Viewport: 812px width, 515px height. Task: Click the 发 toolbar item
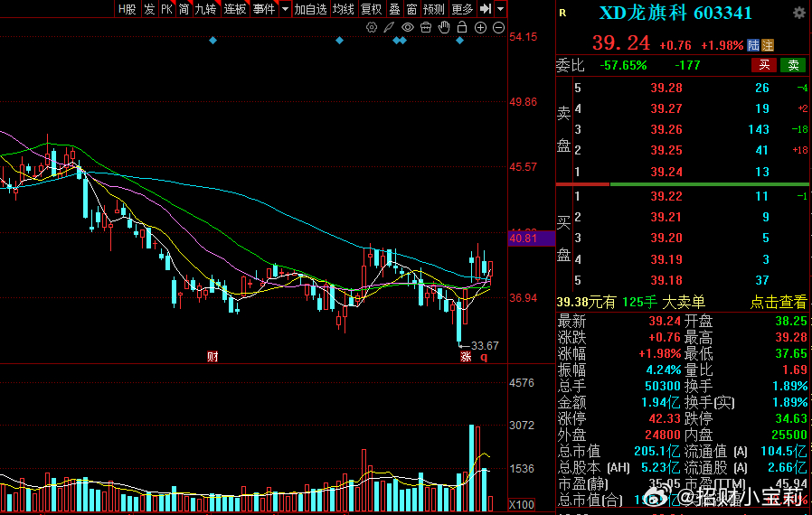149,9
